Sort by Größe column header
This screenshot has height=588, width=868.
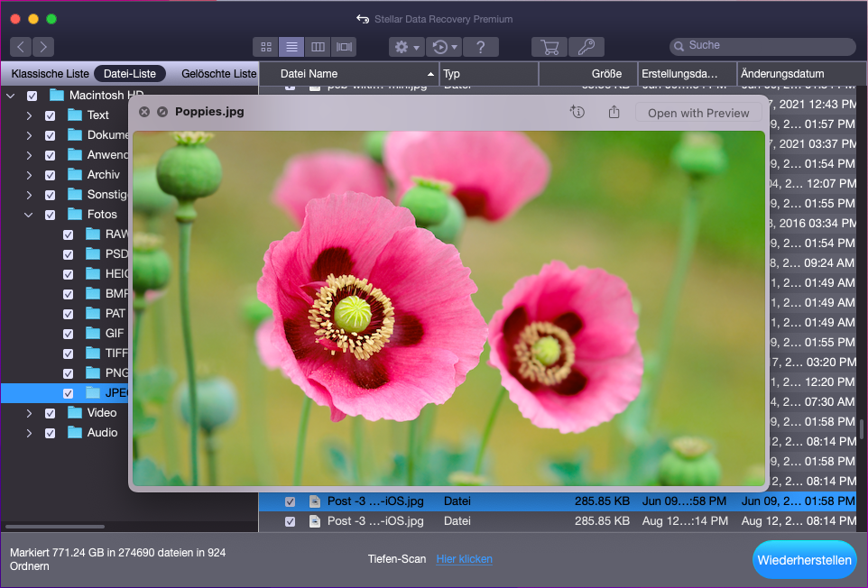(x=588, y=74)
